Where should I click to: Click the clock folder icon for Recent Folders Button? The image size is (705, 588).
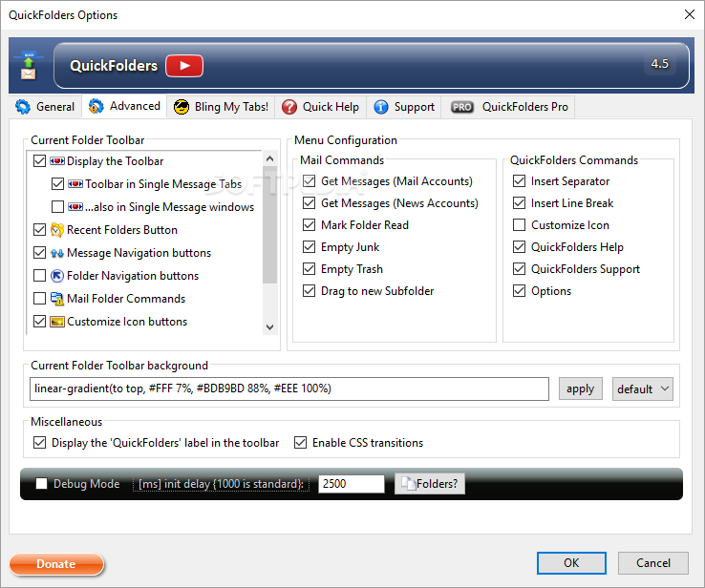coord(57,230)
